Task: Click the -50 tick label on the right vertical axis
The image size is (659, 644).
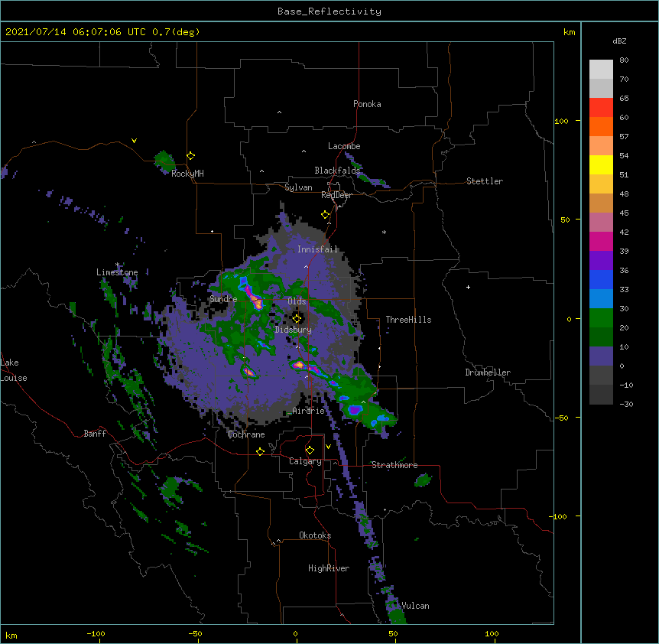Action: pyautogui.click(x=561, y=418)
